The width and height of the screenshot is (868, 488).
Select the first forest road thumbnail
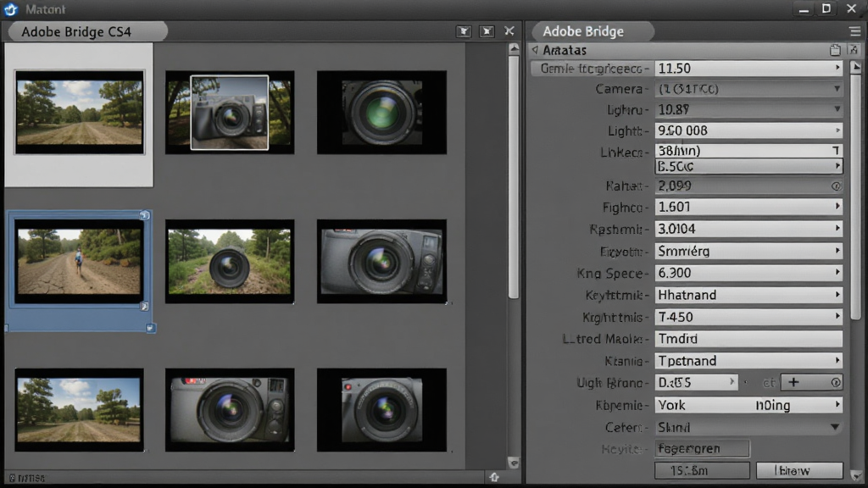[x=80, y=112]
